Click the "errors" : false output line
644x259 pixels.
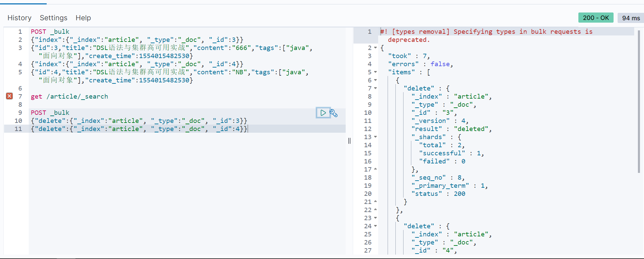pyautogui.click(x=420, y=64)
